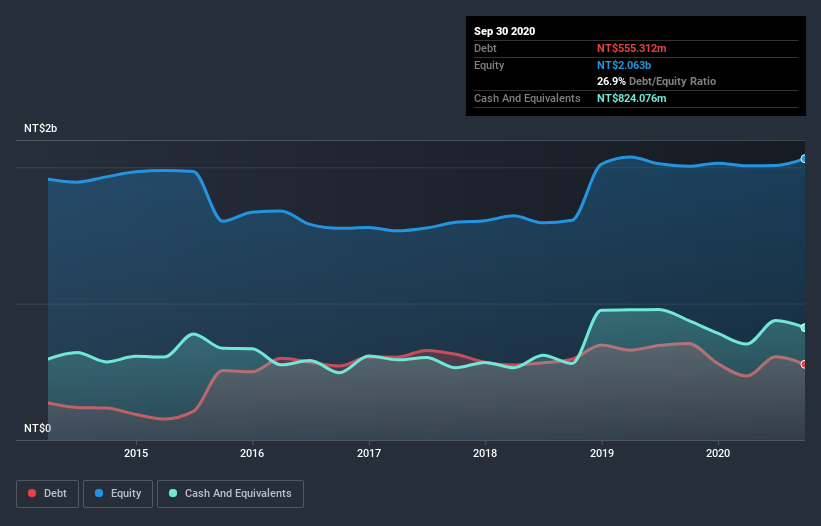Click the blue Equity legend dot

(99, 493)
